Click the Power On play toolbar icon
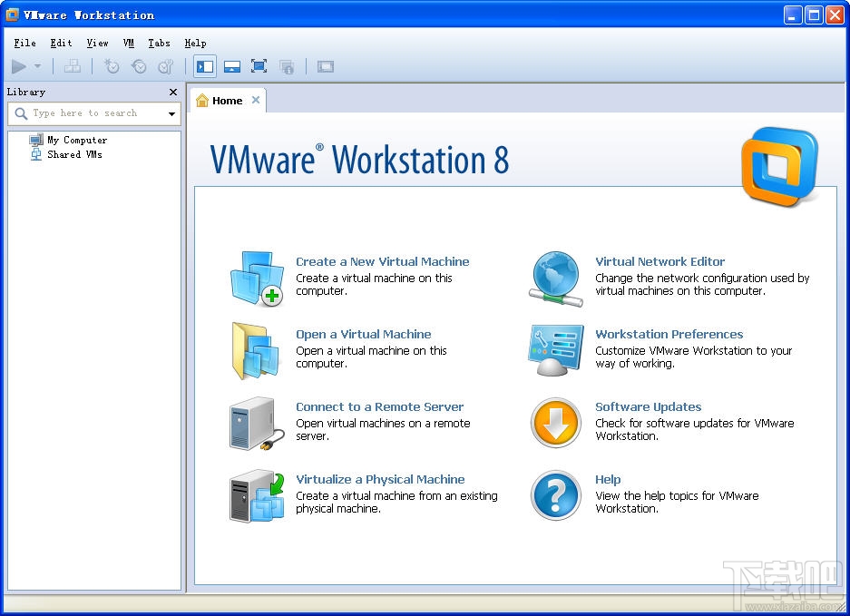This screenshot has width=850, height=616. [x=19, y=67]
